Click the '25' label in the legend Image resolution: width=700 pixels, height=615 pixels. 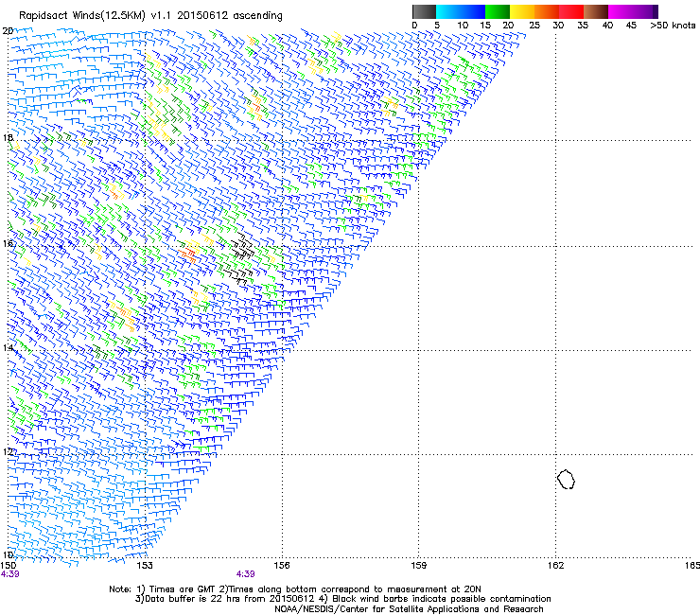534,26
